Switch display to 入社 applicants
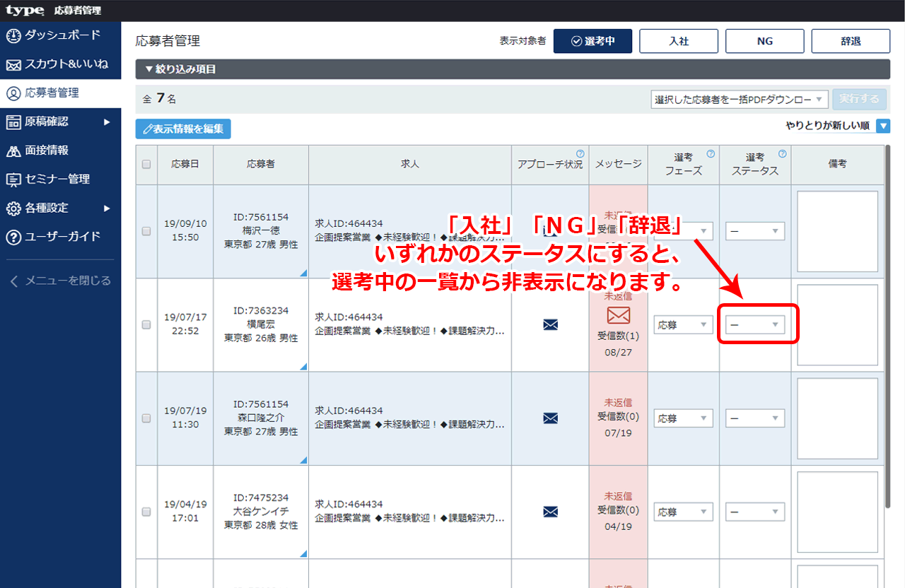905x588 pixels. click(x=679, y=41)
